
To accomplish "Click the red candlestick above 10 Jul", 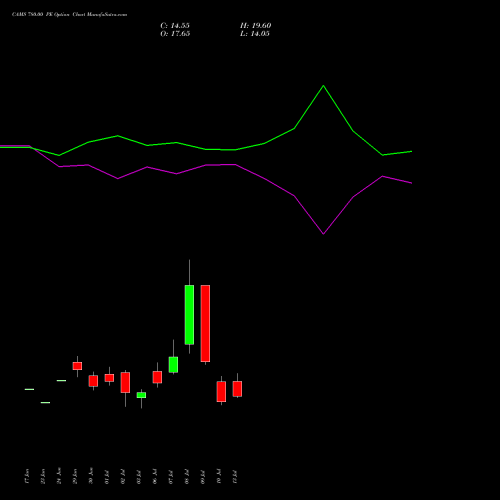I will (221, 392).
